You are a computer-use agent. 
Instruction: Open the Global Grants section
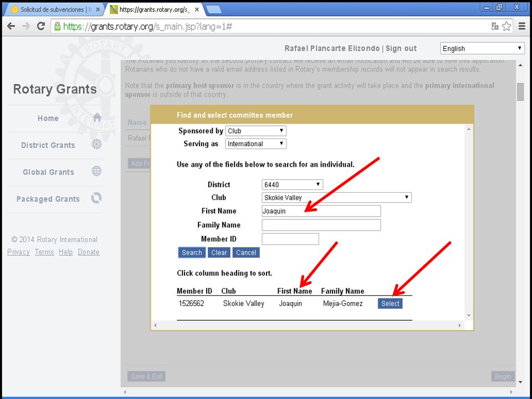pyautogui.click(x=48, y=172)
